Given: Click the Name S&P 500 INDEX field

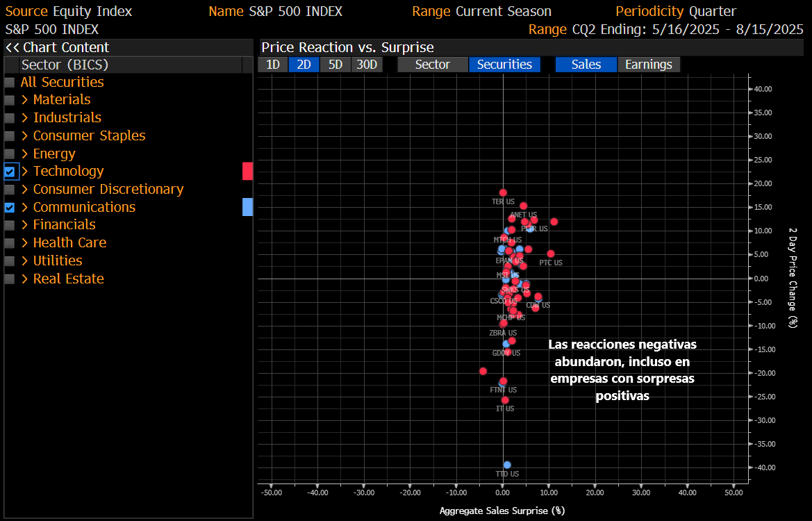Looking at the screenshot, I should (x=276, y=11).
